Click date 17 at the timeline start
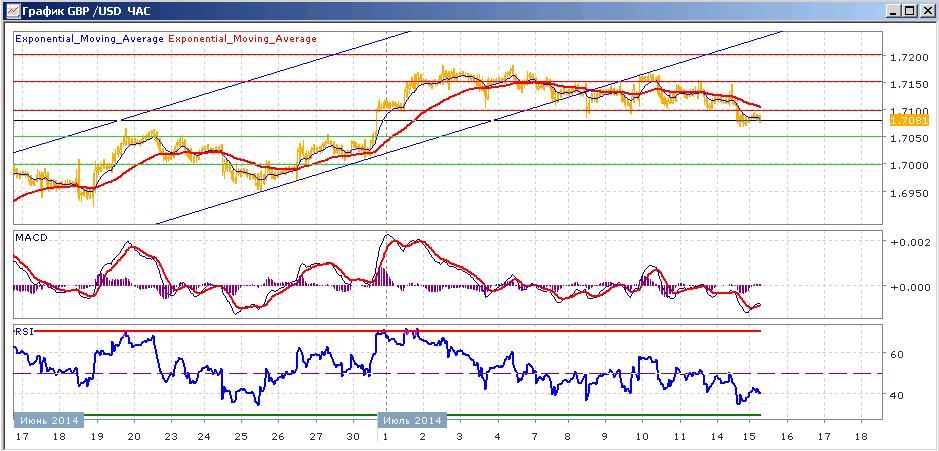 [x=21, y=435]
